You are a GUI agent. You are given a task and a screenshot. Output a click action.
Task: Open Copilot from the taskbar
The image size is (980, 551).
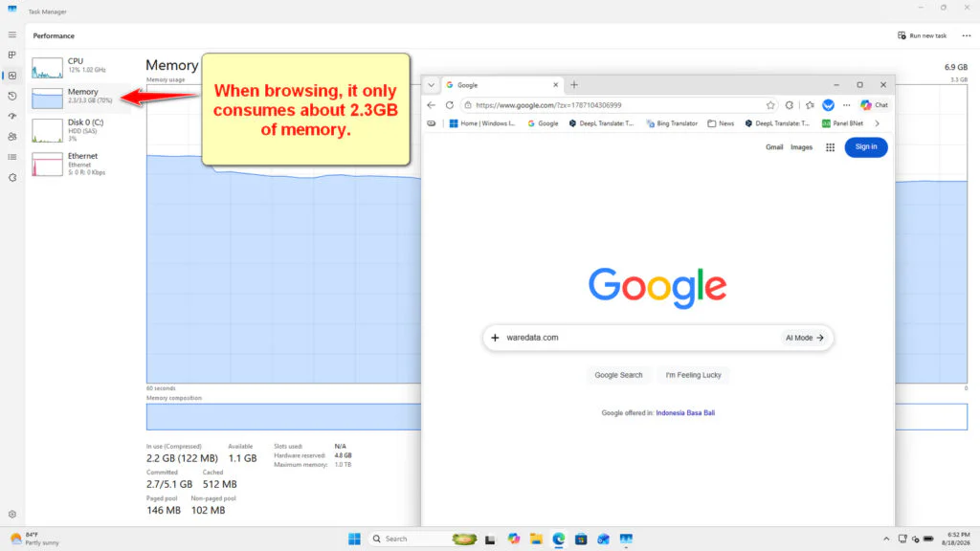pos(514,539)
